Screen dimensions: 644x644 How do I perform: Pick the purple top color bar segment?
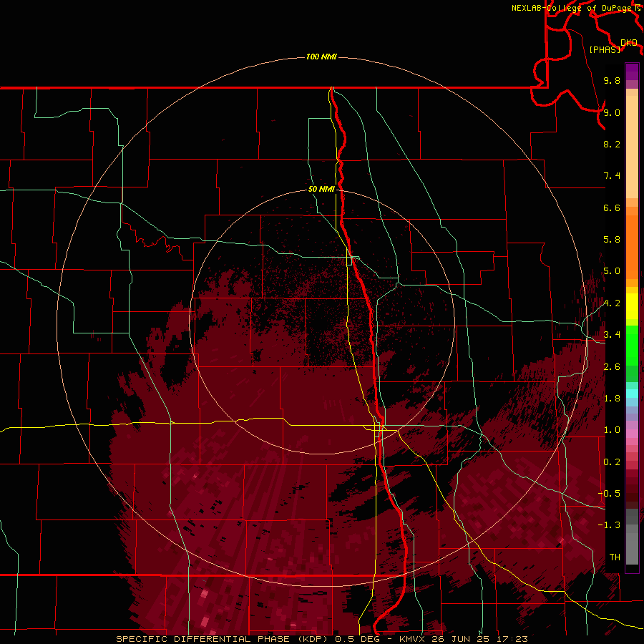632,72
